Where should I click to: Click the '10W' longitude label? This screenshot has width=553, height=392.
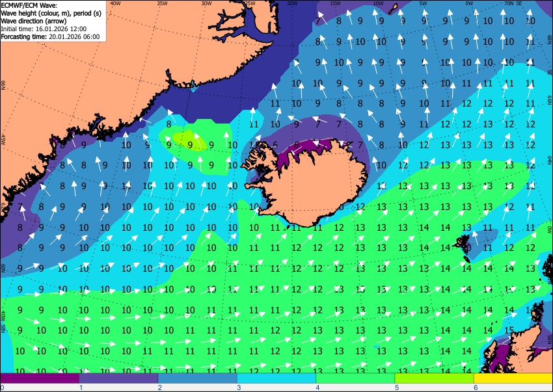pyautogui.click(x=378, y=3)
